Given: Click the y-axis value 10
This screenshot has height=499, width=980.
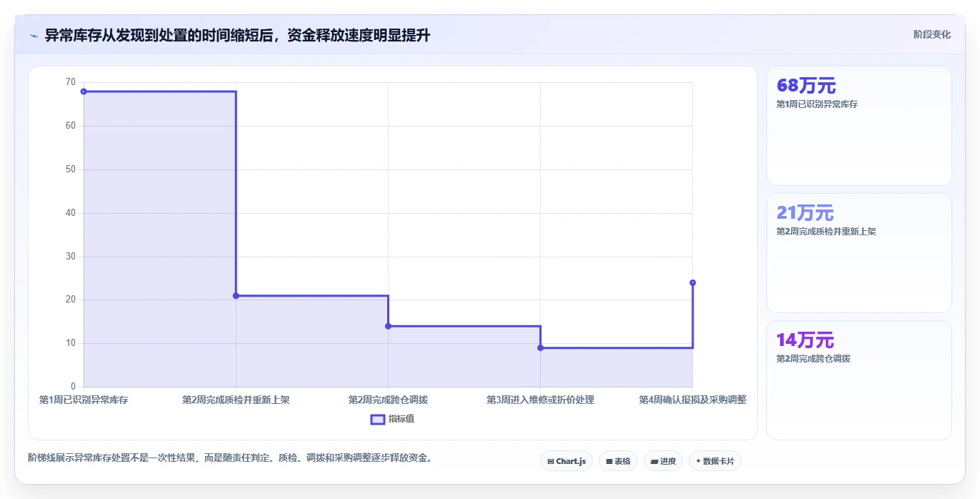Looking at the screenshot, I should pos(70,343).
